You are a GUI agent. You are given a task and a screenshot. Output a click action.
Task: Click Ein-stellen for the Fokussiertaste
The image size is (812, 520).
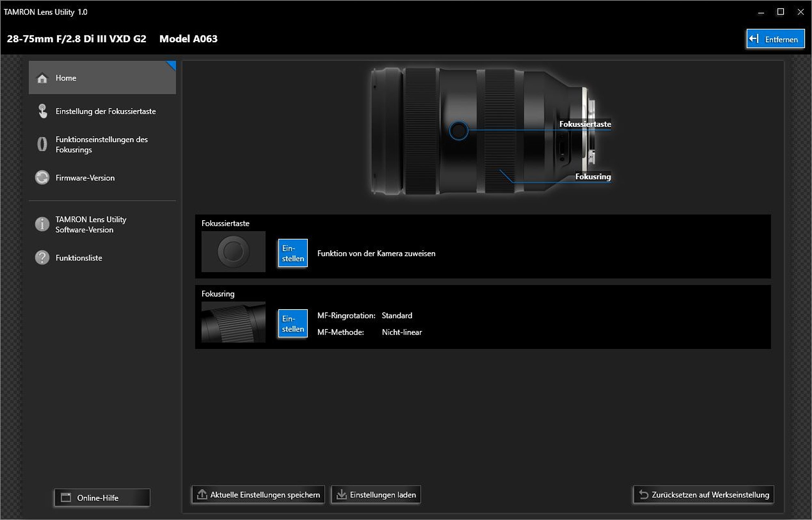point(293,253)
